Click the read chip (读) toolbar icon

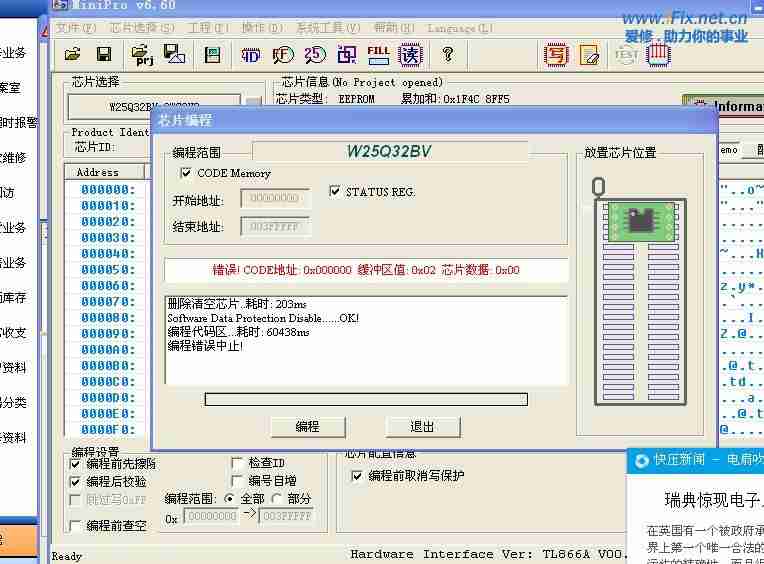(x=410, y=54)
